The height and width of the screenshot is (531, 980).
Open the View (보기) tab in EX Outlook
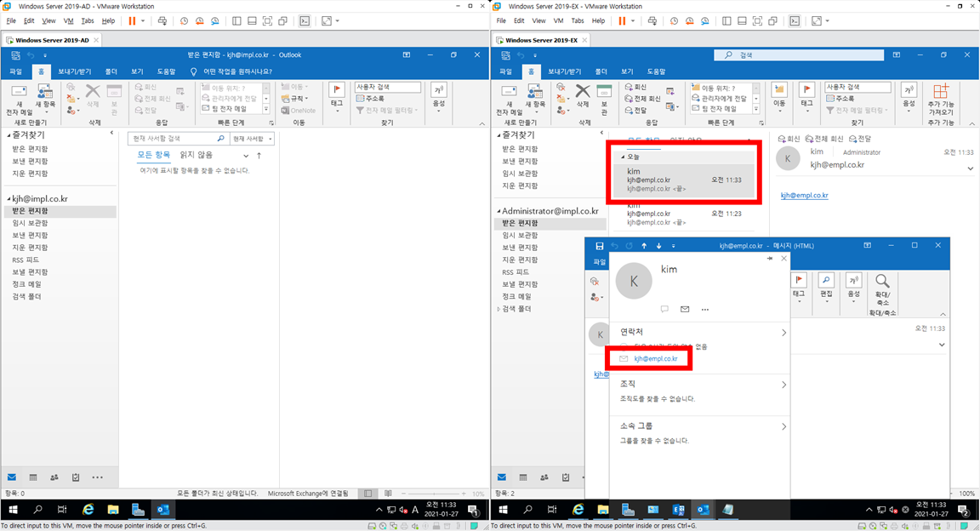[627, 72]
